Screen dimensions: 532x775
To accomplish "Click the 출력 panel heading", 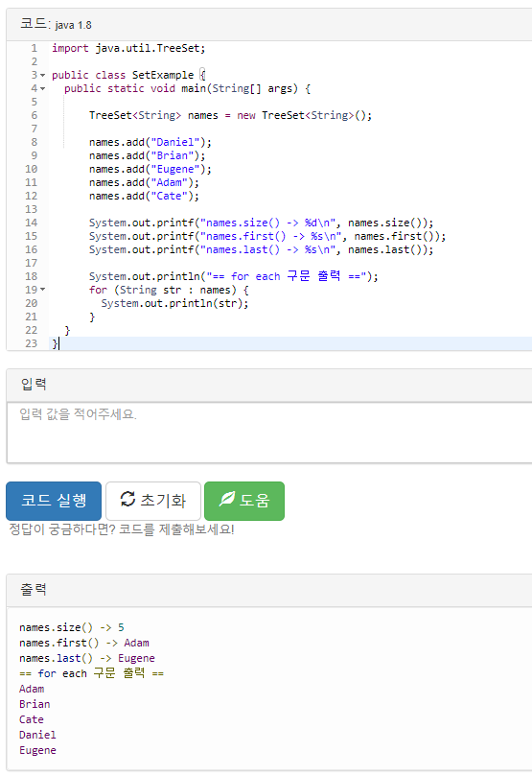I will 34,589.
